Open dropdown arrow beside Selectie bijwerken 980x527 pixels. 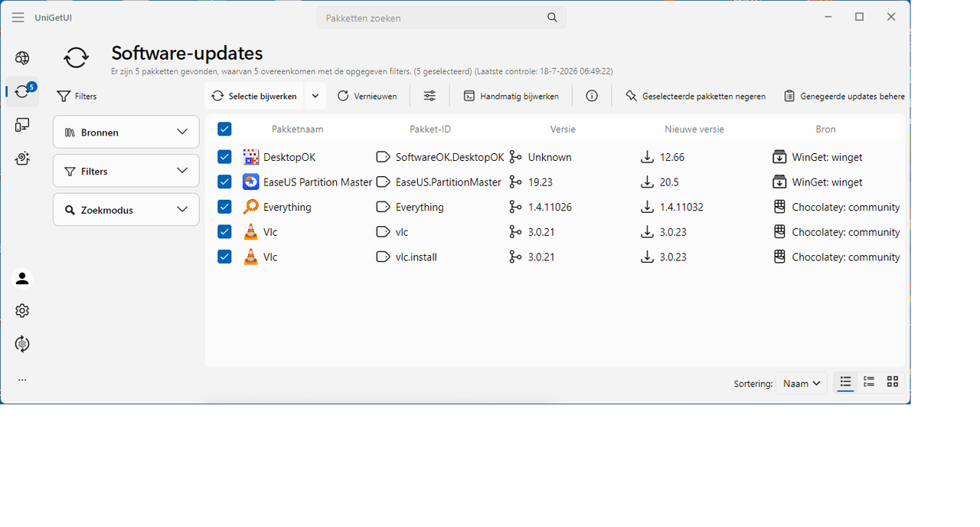(315, 96)
